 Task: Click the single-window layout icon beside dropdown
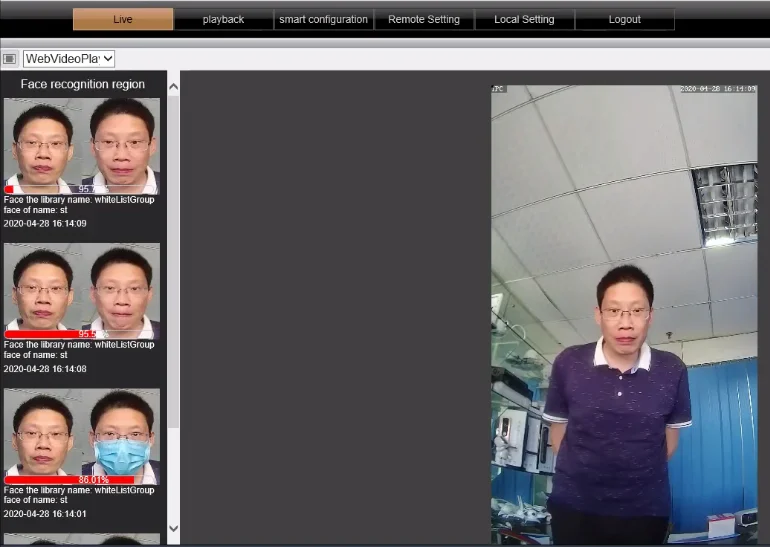9,59
